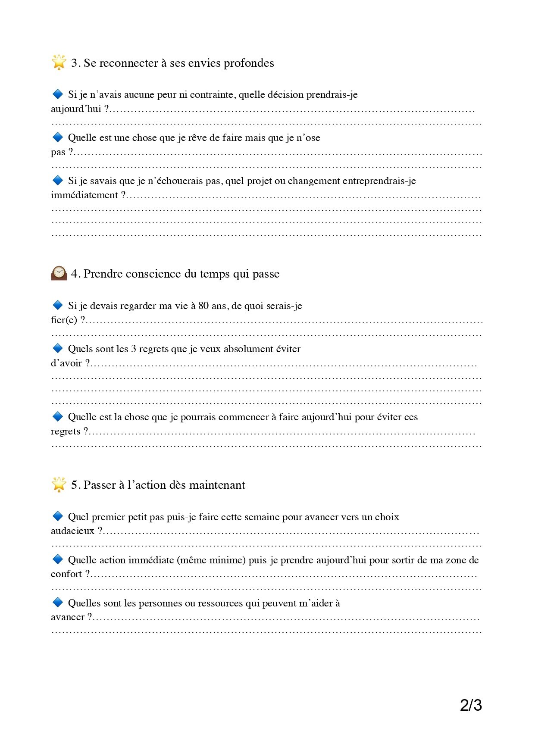Click blue diamond before 'Quels sont les 3 regrets'

57,348
